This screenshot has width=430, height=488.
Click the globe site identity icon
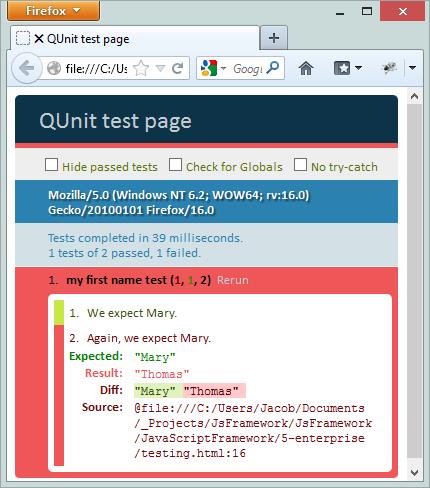(54, 69)
